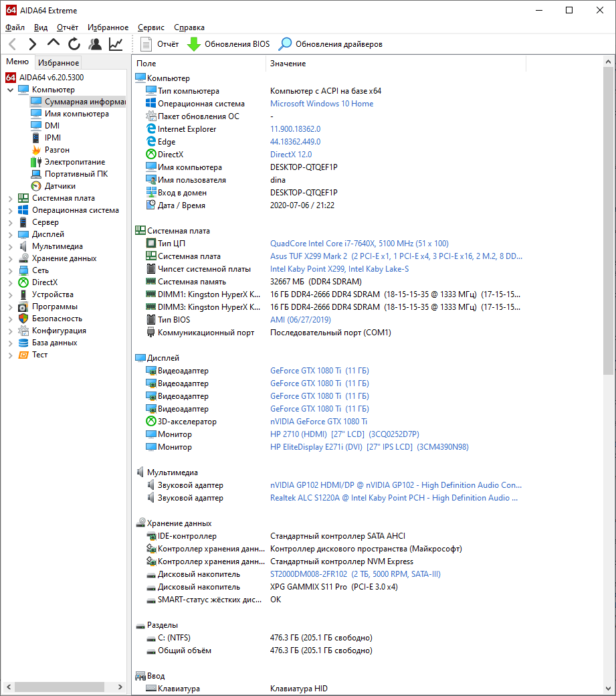Open the Asus TUF X299 Mark 2 link

tap(396, 256)
